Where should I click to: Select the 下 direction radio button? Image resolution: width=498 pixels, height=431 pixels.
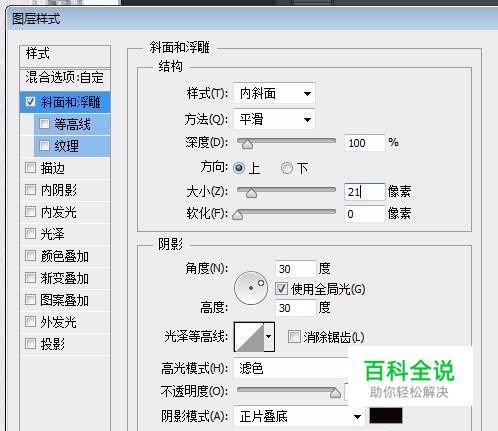pos(287,168)
